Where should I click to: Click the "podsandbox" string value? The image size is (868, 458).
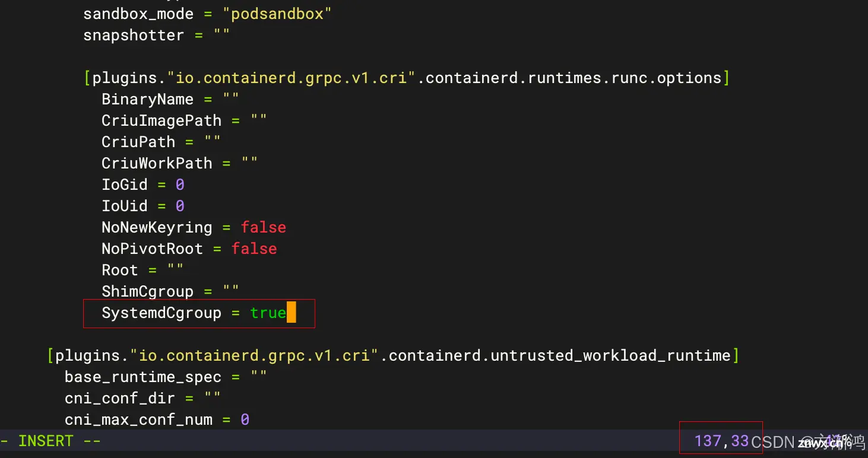[277, 14]
